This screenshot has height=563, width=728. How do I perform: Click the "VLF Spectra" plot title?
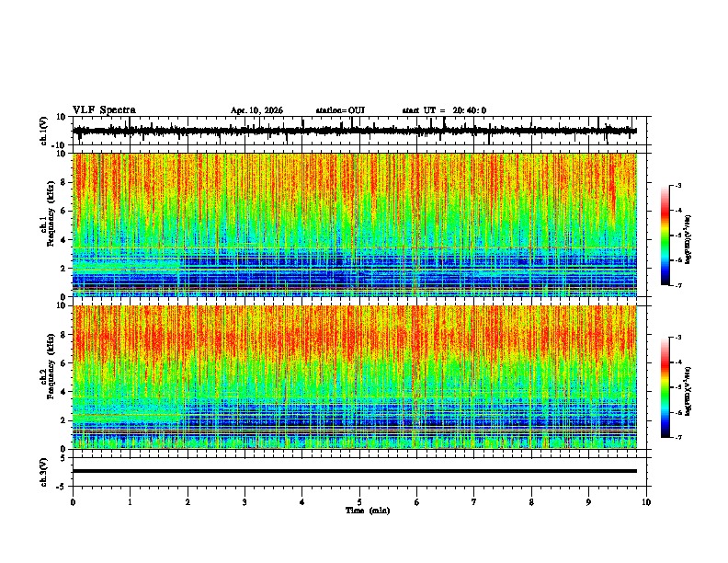point(104,110)
